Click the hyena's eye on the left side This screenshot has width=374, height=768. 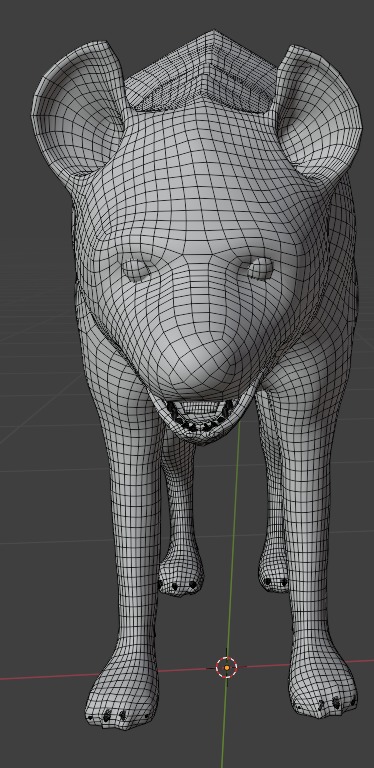point(137,269)
